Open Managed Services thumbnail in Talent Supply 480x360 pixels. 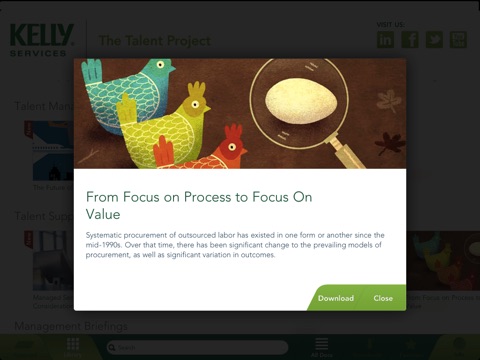coord(53,261)
